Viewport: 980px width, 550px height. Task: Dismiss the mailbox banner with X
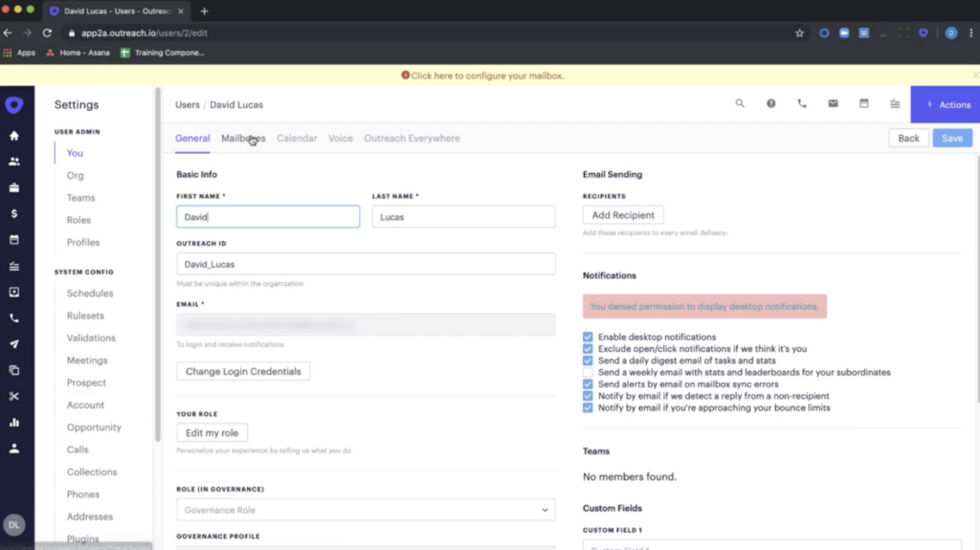pos(975,75)
